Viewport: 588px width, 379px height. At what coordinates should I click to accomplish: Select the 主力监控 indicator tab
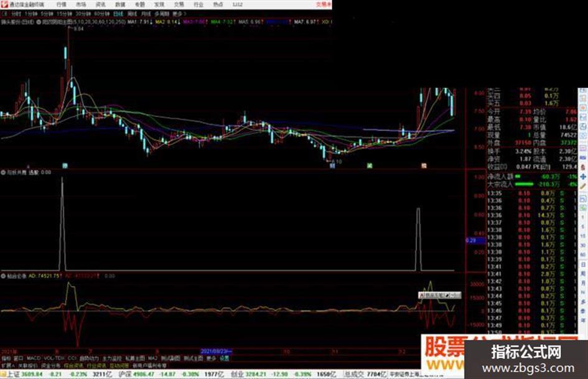(112, 358)
